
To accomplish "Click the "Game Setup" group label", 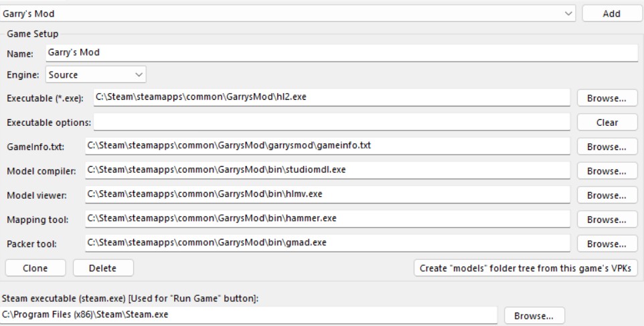I will point(32,33).
